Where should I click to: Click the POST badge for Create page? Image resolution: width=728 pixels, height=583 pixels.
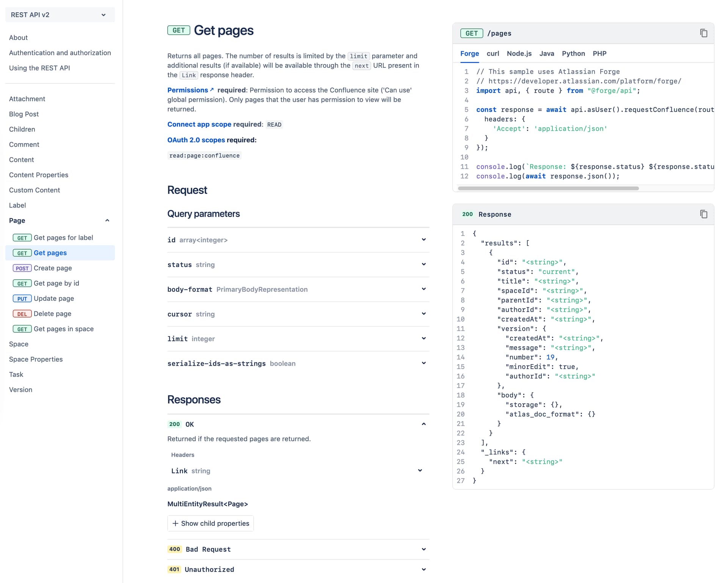pyautogui.click(x=22, y=268)
